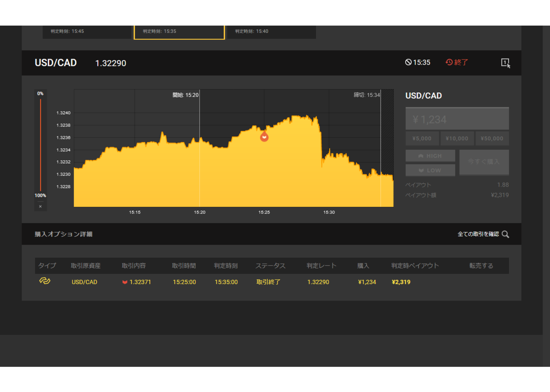The image size is (550, 392).
Task: Choose the ¥5,000 preset amount
Action: [x=422, y=138]
